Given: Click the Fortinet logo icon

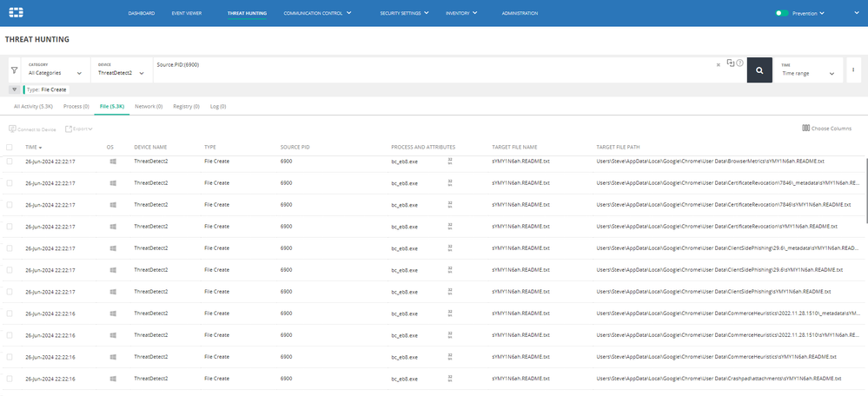Looking at the screenshot, I should pos(15,13).
